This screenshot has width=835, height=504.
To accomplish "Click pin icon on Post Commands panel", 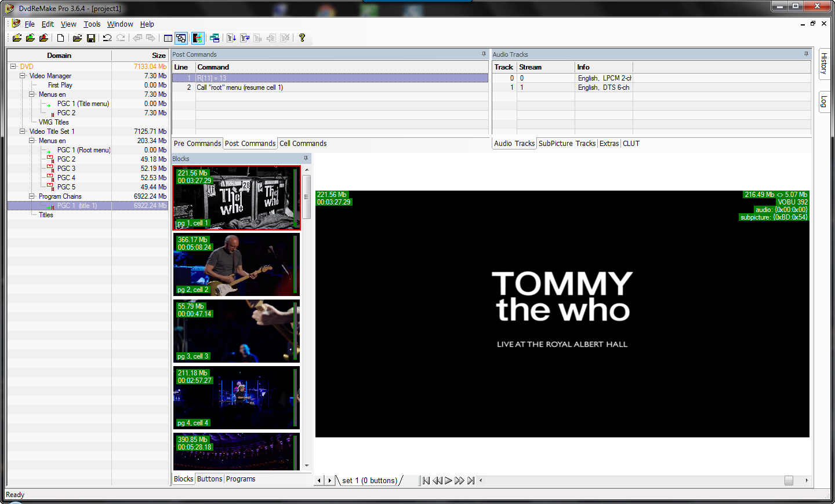I will [484, 54].
